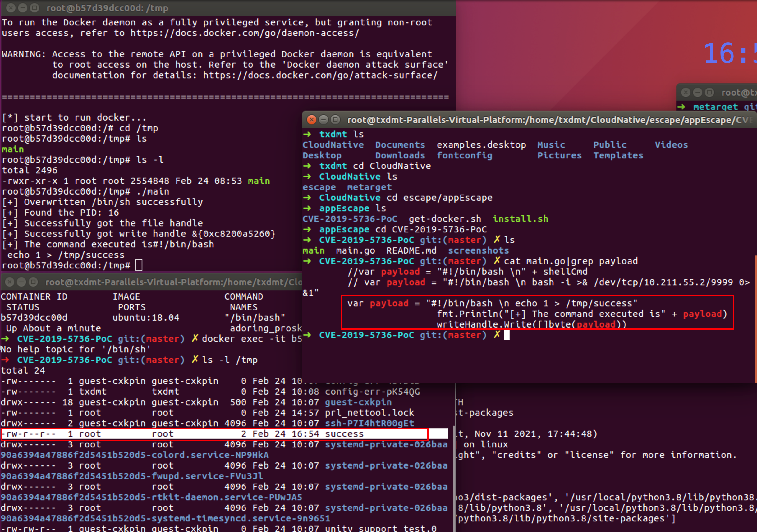Minimize the bottom-left host terminal window
Viewport: 757px width, 532px height.
coord(21,282)
